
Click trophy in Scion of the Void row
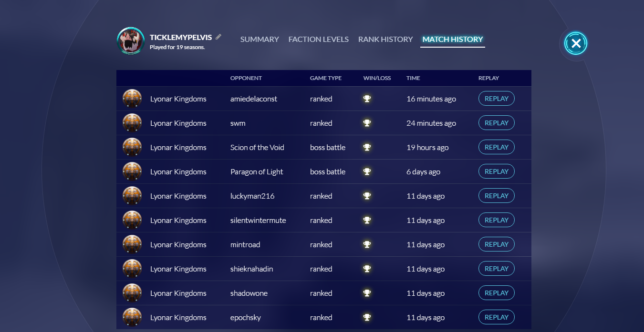click(367, 147)
